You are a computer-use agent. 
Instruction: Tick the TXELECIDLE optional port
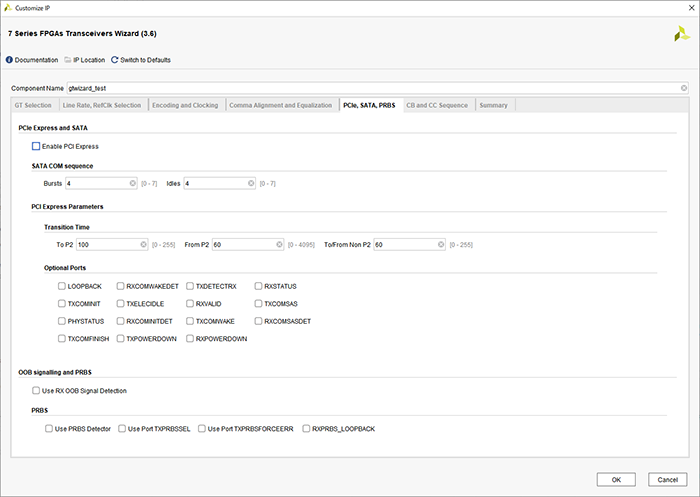tap(121, 304)
